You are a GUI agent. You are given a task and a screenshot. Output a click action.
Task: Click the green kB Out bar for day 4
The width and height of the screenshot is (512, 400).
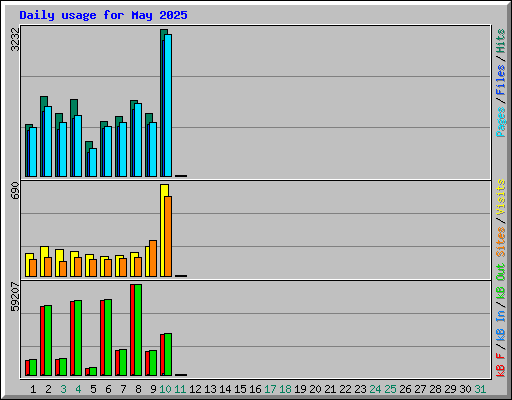click(78, 338)
